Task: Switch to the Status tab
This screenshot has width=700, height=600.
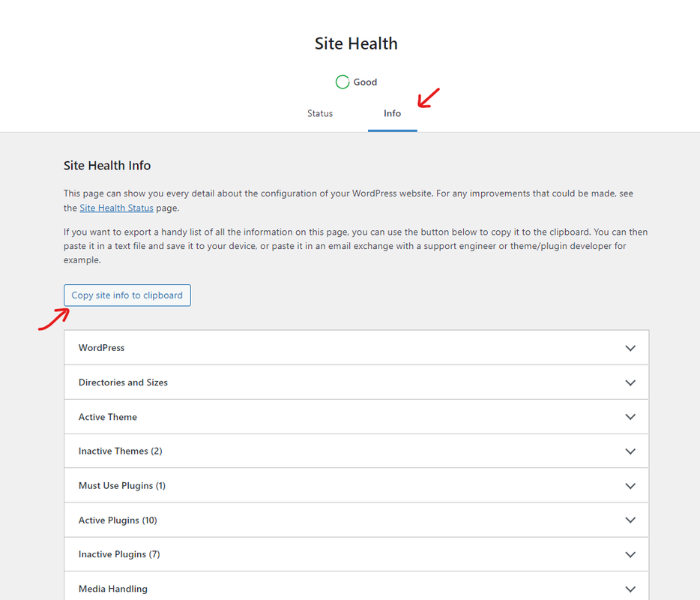Action: (319, 113)
